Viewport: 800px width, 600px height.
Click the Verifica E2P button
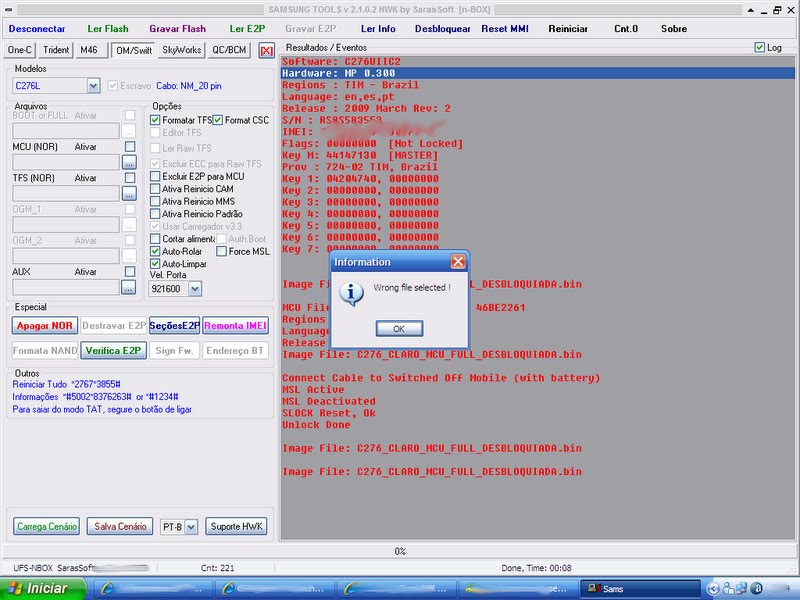tap(113, 351)
